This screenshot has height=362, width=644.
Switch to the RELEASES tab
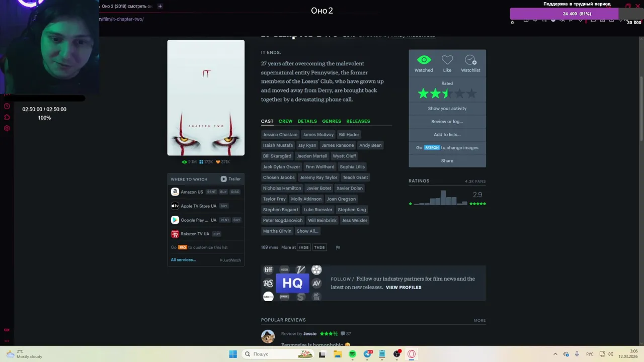pos(358,121)
